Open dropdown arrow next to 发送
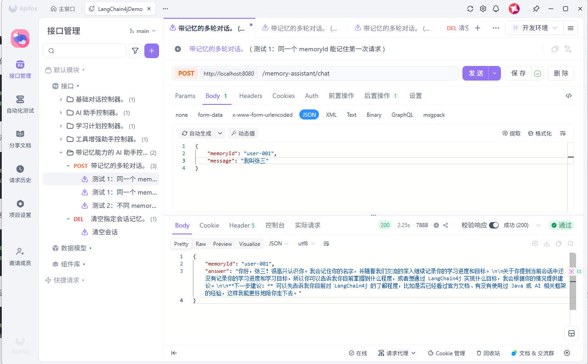The image size is (588, 364). pos(495,73)
